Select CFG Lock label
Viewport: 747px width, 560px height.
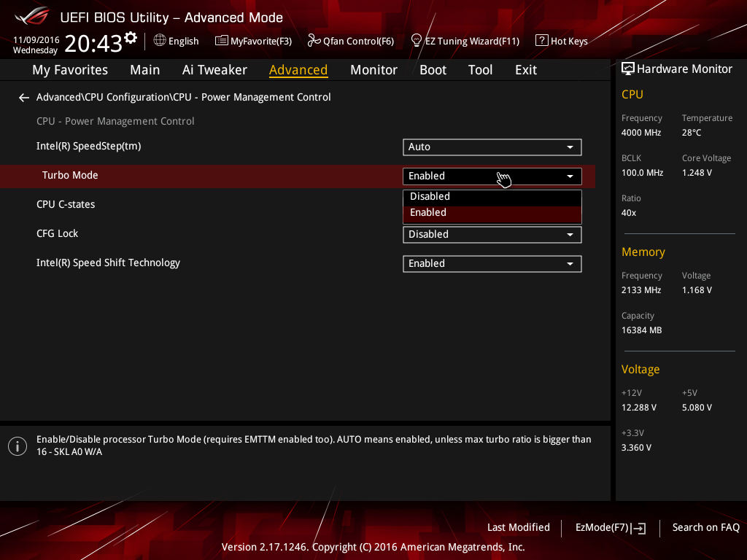[x=57, y=233]
